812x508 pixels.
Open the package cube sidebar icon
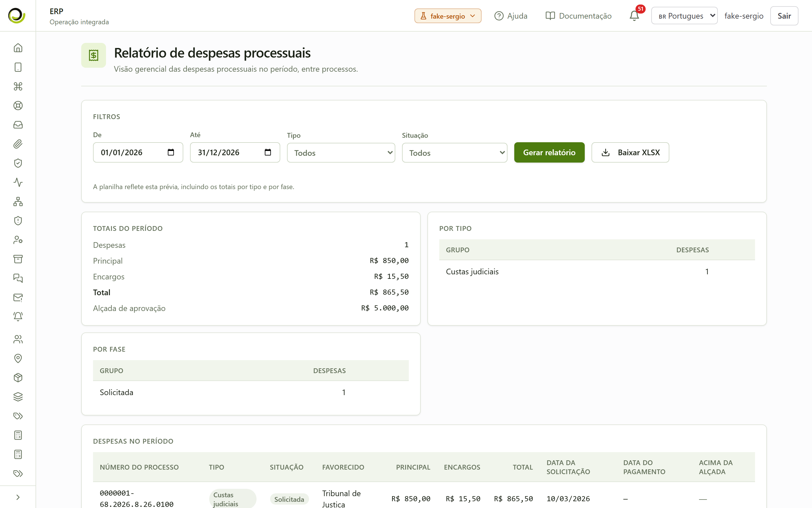(18, 378)
